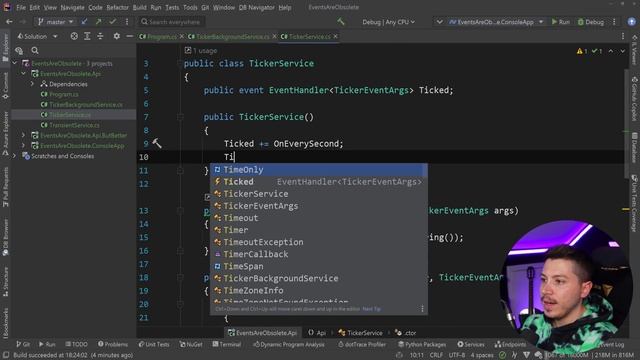The width and height of the screenshot is (640, 360).
Task: Expand Scratches and Consoles node
Action: 15,156
